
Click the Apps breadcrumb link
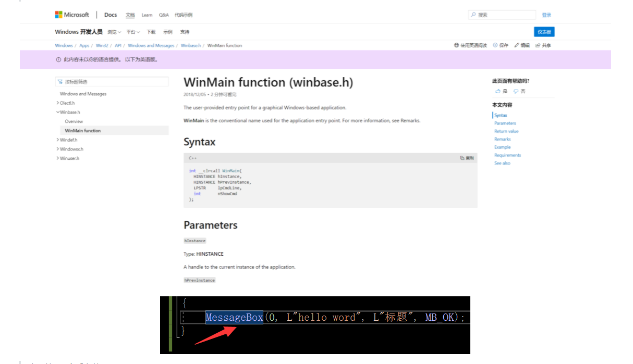tap(84, 45)
